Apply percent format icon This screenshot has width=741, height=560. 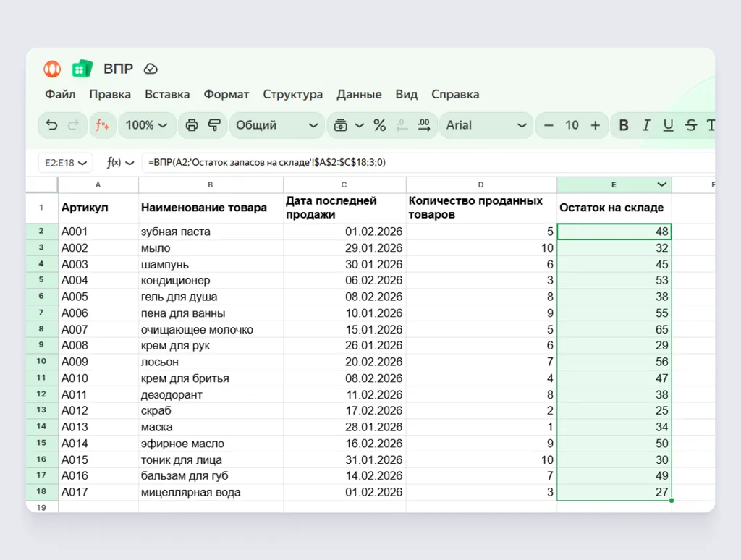(379, 125)
